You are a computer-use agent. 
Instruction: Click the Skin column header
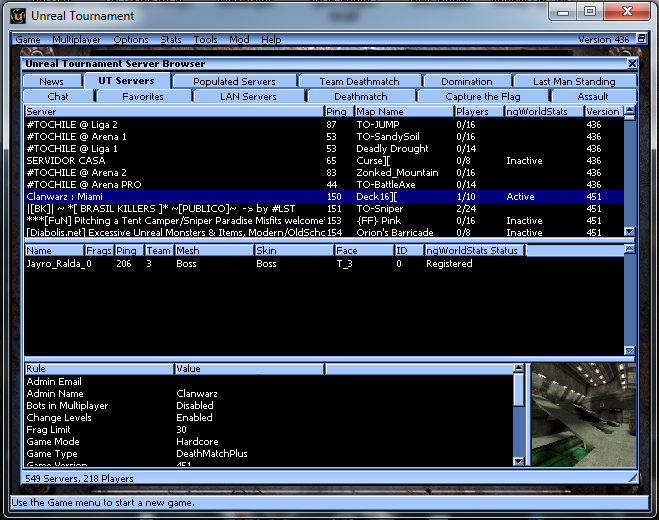click(294, 251)
